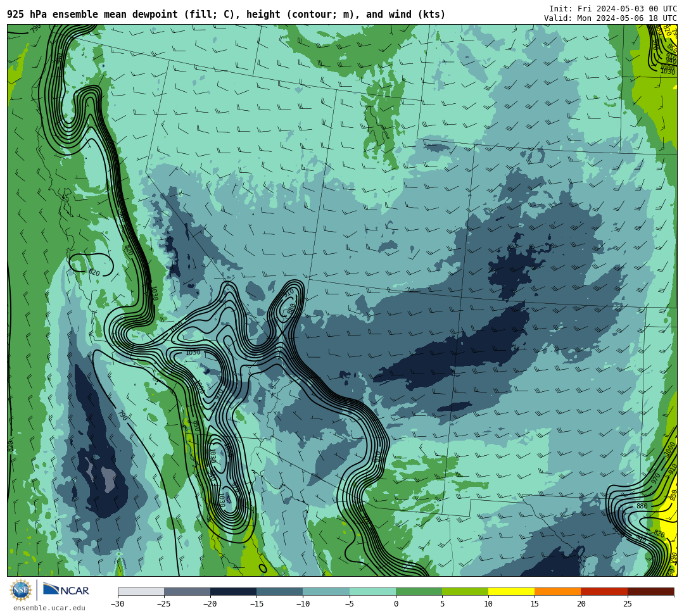Click the '−25' colorbar tick label

coord(164,604)
